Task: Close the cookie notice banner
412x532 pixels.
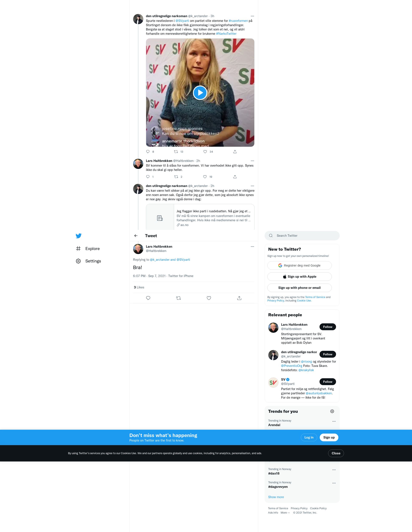Action: pos(336,453)
